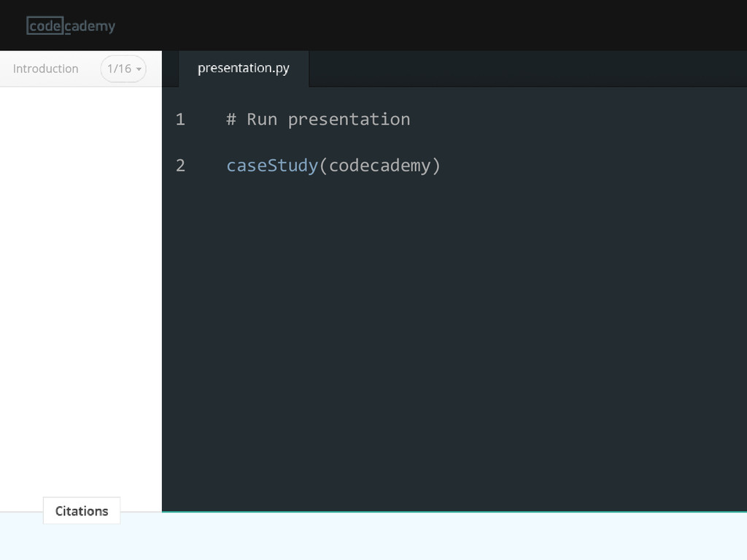Click the closing parenthesis ending line 2

pyautogui.click(x=436, y=166)
